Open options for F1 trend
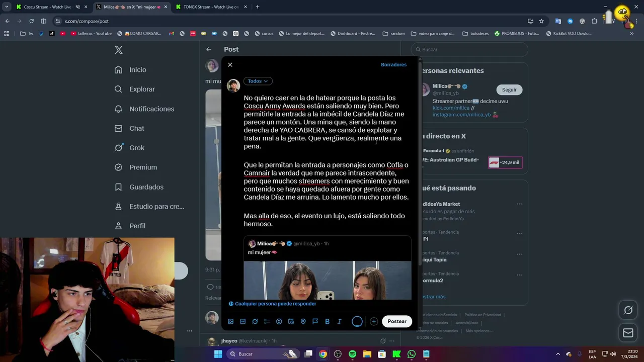Image resolution: width=644 pixels, height=362 pixels. pyautogui.click(x=519, y=233)
